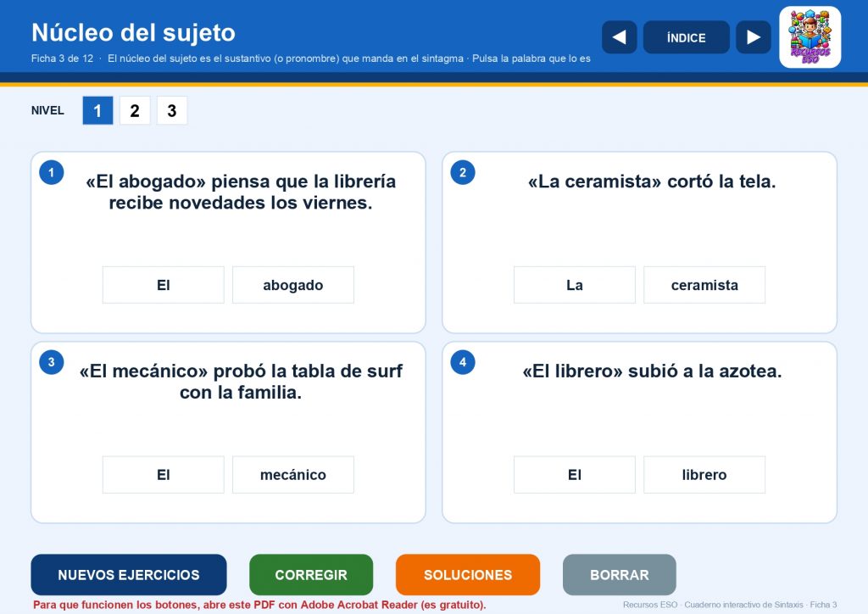Click the number 1 badge of exercise one
Screen dimensions: 868x614
point(52,172)
